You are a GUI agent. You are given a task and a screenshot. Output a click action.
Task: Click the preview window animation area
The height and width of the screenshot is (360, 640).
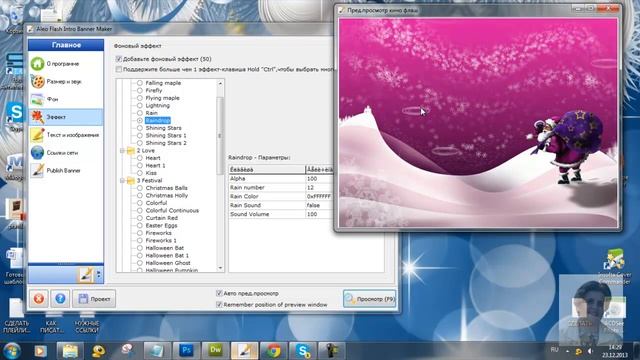click(x=478, y=122)
